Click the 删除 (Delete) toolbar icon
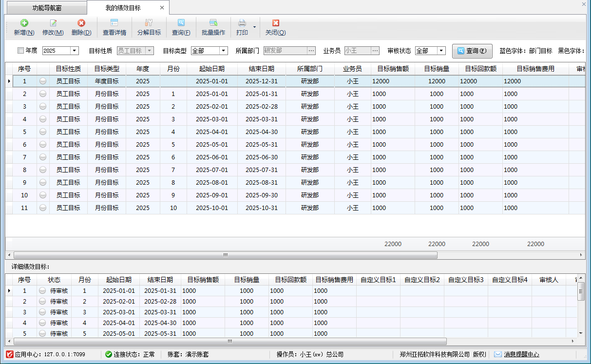Image resolution: width=591 pixels, height=364 pixels. 81,23
